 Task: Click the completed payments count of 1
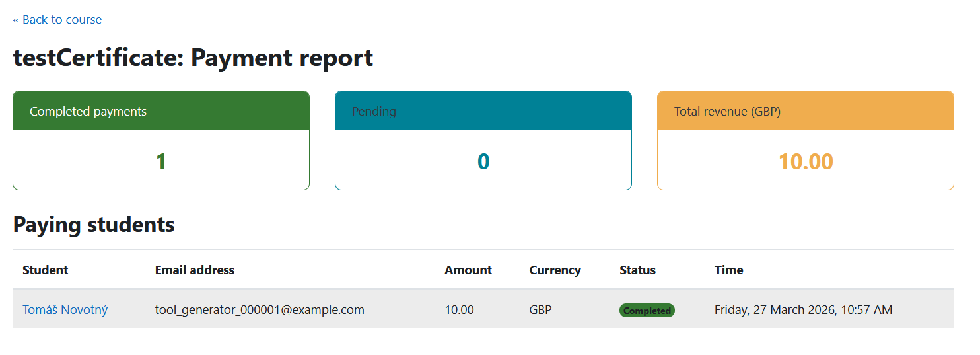[160, 161]
